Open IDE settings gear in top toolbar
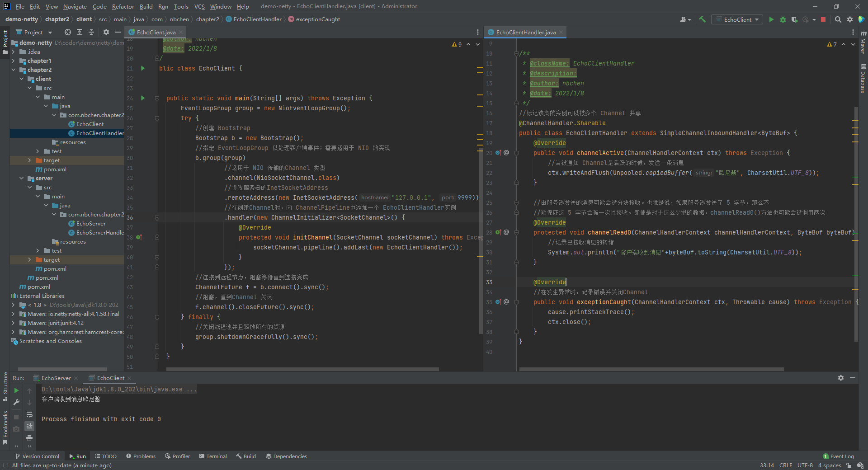The height and width of the screenshot is (470, 868). point(850,19)
